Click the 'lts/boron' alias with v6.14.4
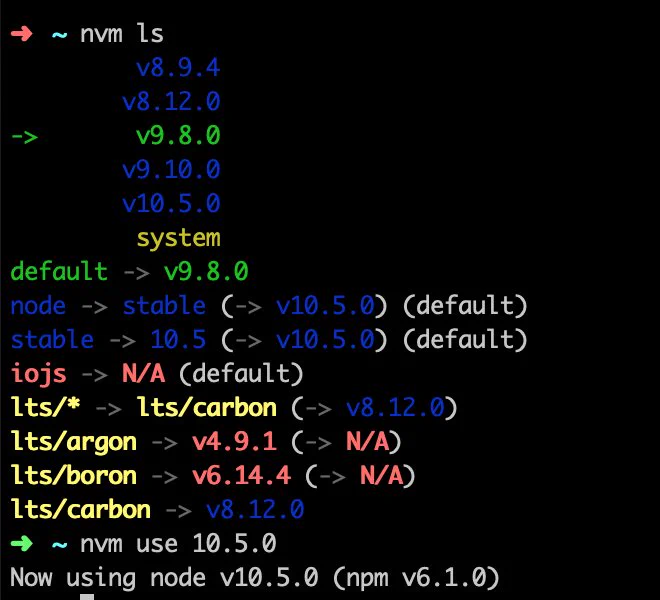 213,476
